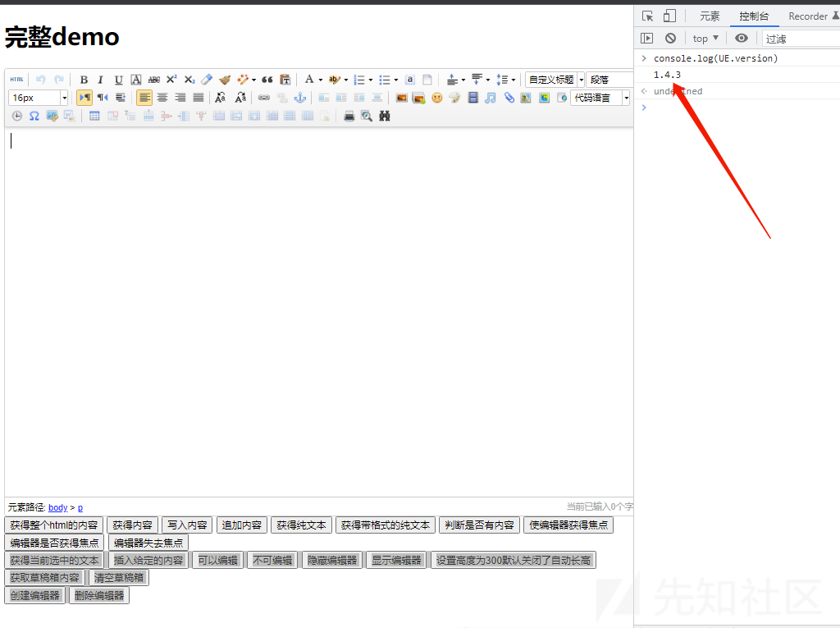Open the body link in the element path
The image size is (840, 628).
coord(58,507)
